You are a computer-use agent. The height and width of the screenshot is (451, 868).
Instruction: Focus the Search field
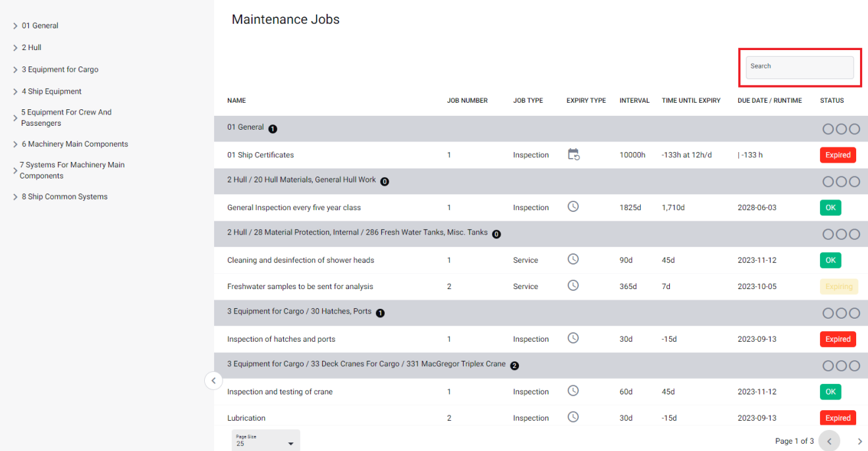click(800, 67)
